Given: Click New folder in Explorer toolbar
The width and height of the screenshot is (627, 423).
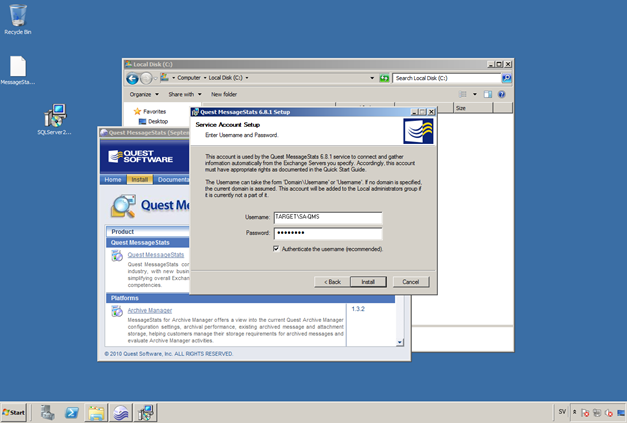Looking at the screenshot, I should tap(224, 94).
